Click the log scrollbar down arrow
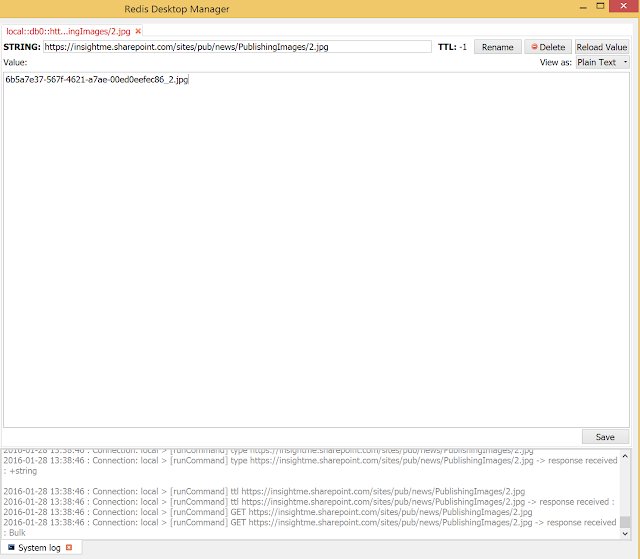640x559 pixels. click(625, 534)
